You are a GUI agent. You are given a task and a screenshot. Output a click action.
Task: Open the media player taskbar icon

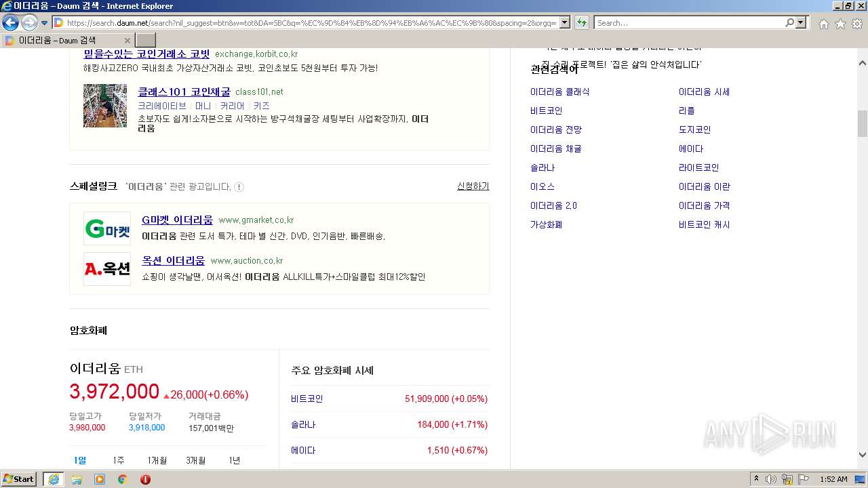(100, 479)
